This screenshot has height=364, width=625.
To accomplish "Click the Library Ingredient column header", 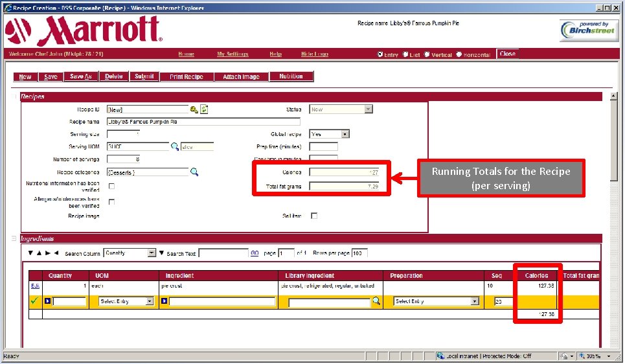I will (330, 275).
